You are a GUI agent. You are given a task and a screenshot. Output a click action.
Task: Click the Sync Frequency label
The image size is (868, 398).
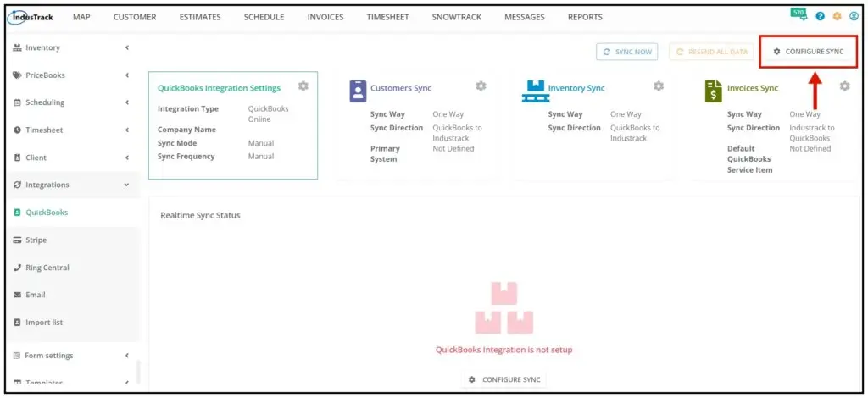(x=186, y=157)
